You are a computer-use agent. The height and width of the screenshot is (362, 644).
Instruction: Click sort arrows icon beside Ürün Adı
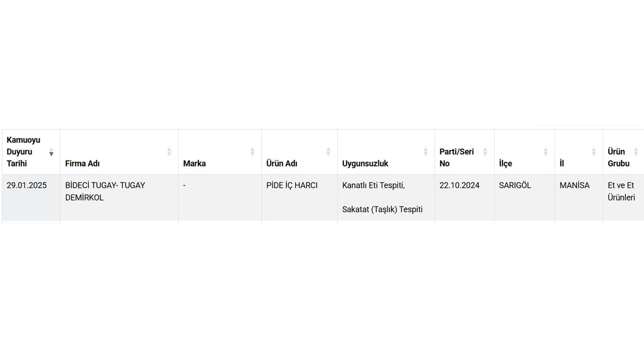pyautogui.click(x=329, y=152)
